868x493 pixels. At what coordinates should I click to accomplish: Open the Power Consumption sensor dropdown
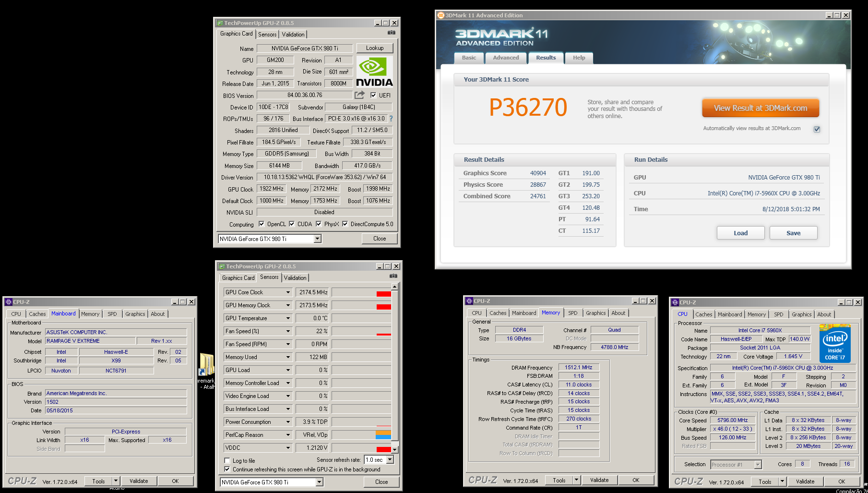(x=288, y=422)
